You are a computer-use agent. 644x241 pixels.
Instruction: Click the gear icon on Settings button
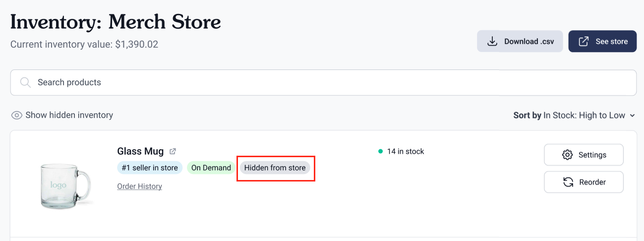(x=568, y=155)
